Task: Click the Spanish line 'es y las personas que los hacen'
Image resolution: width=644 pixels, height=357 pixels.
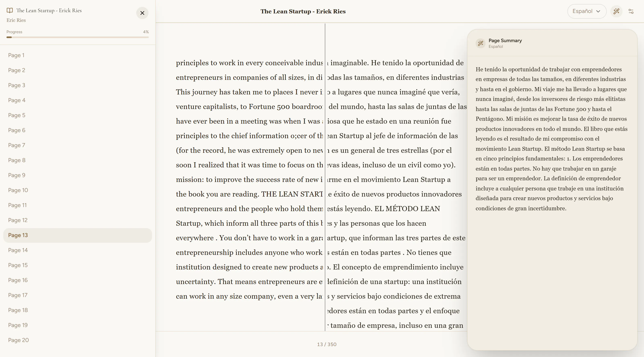Action: pyautogui.click(x=377, y=223)
